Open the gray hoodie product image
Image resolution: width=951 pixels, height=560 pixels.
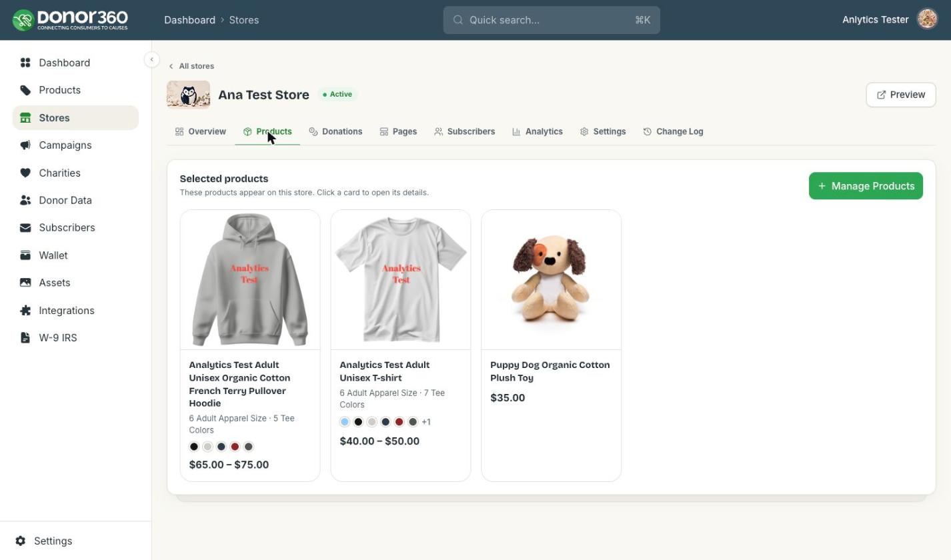pos(250,280)
